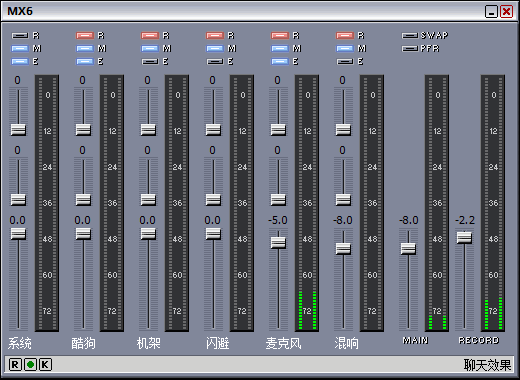520x380 pixels.
Task: Toggle the M button on 闪避 channel
Action: (215, 49)
